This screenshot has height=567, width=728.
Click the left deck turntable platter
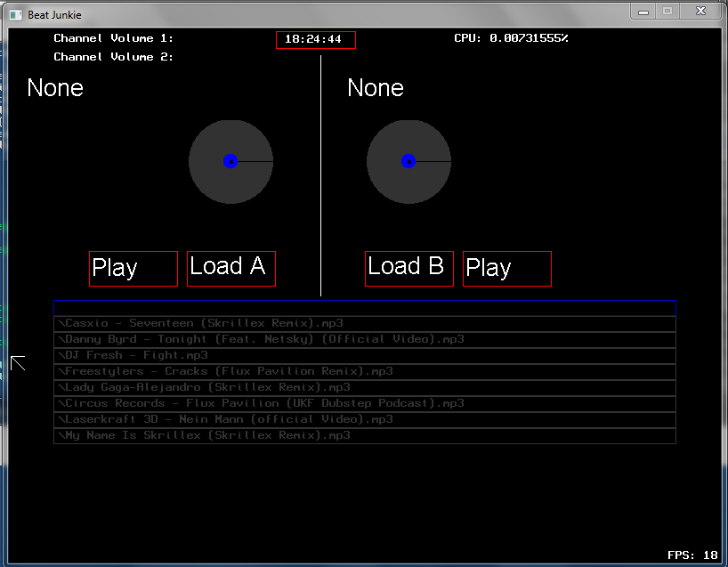point(231,161)
